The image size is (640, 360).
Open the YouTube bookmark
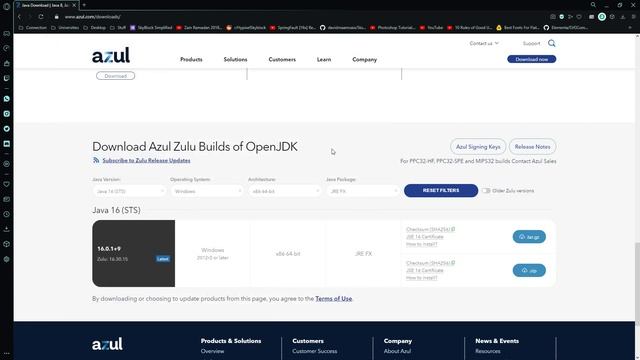[431, 28]
